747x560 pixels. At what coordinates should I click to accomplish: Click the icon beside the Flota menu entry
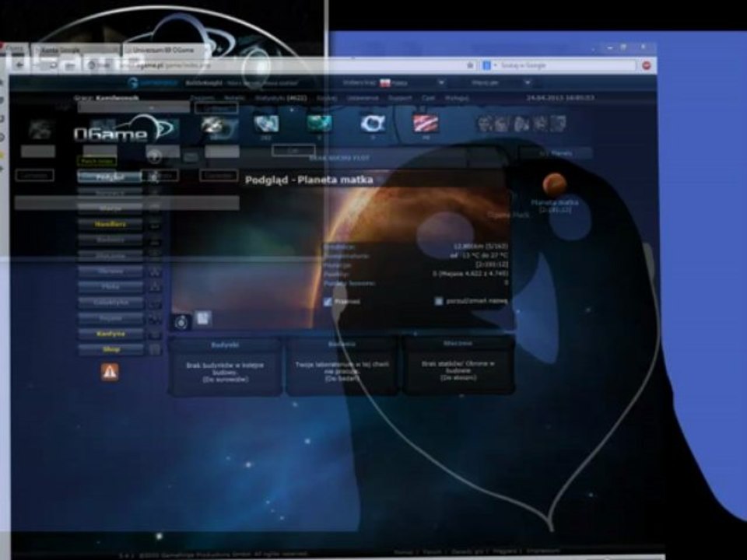(x=154, y=287)
